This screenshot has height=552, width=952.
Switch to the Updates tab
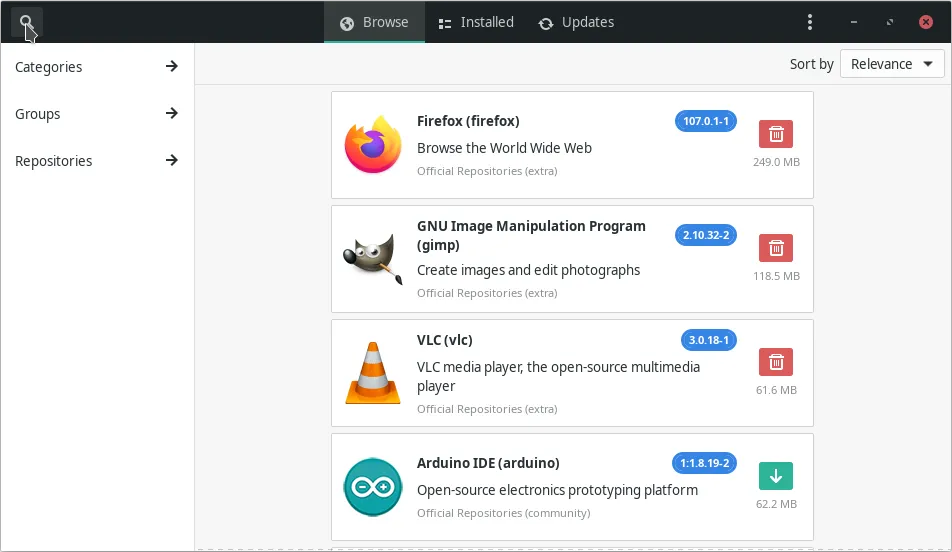(576, 22)
